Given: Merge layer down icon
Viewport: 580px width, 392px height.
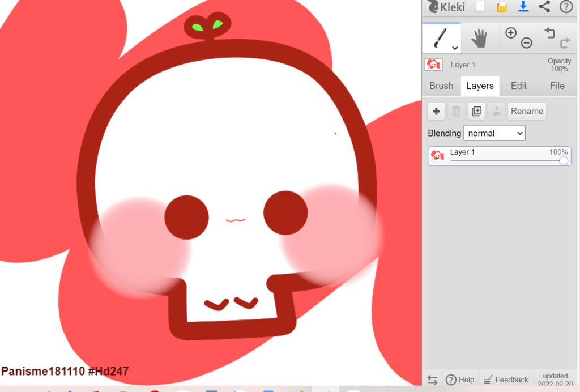Looking at the screenshot, I should [x=497, y=112].
